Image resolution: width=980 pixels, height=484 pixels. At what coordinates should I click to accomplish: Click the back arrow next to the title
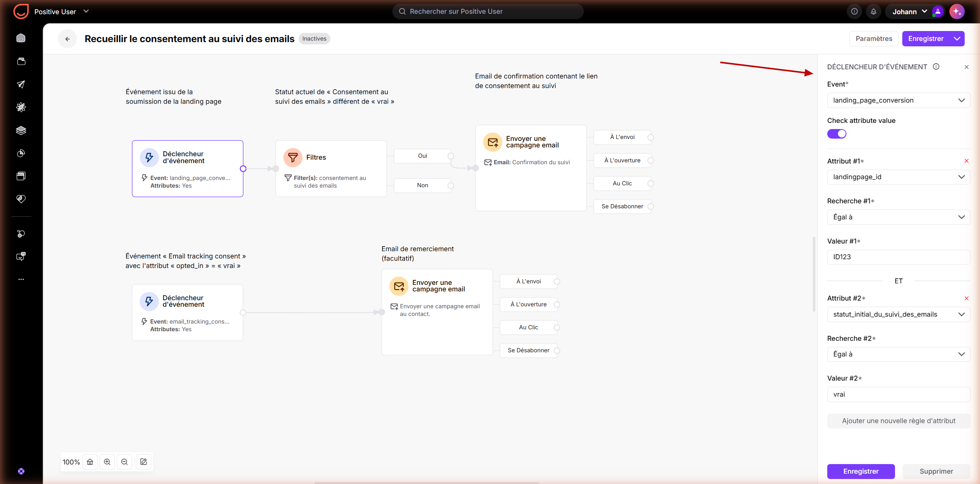[x=67, y=39]
